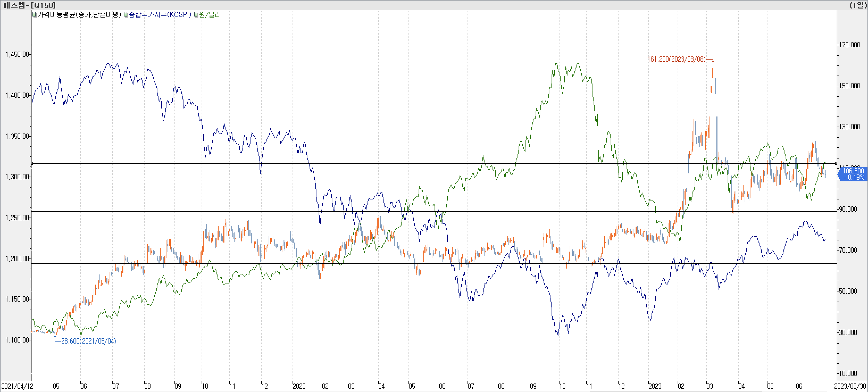
Task: Grab the left handle of top horizontal line
Action: pyautogui.click(x=32, y=163)
